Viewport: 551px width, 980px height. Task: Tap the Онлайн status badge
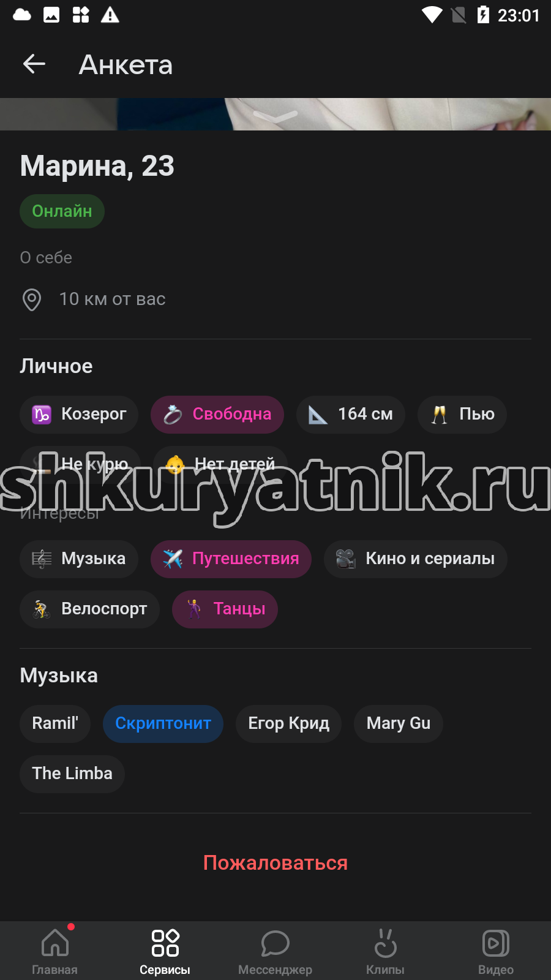coord(62,211)
